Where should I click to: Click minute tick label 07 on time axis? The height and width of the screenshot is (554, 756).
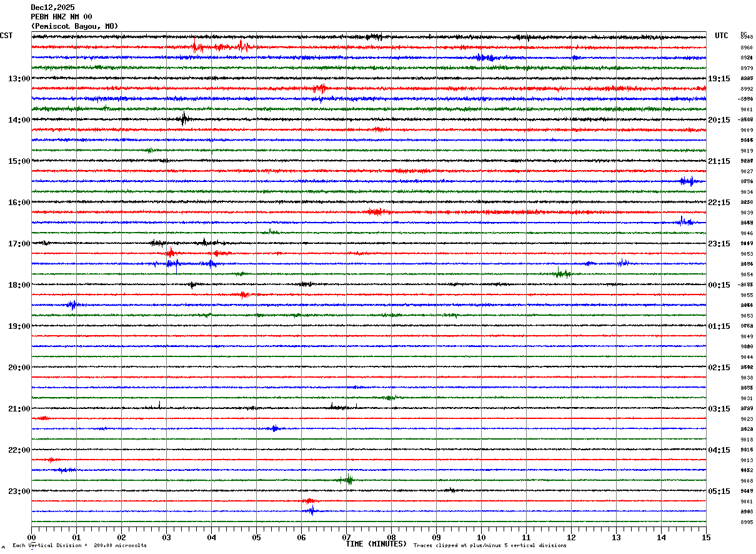tap(346, 537)
